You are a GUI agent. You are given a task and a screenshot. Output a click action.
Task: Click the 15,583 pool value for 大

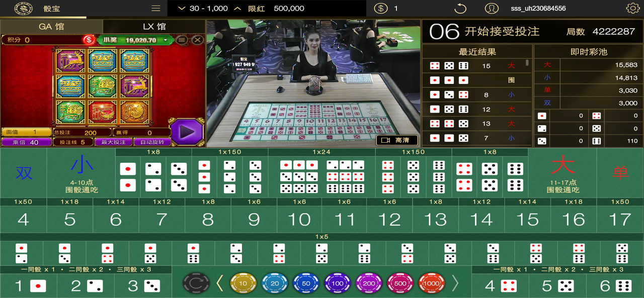click(x=626, y=65)
